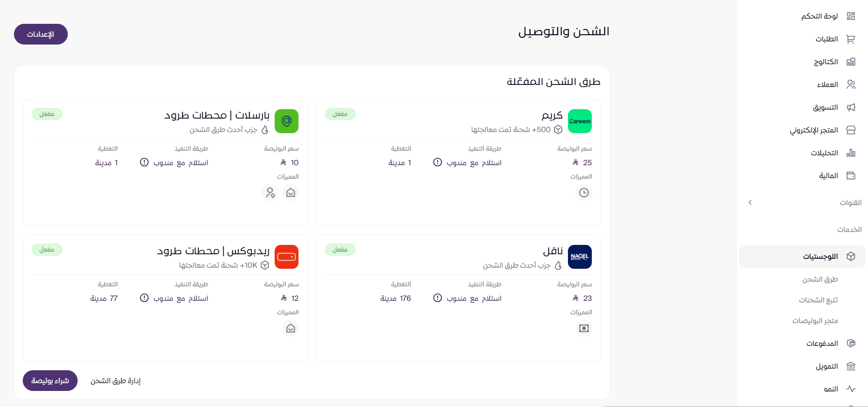The width and height of the screenshot is (868, 407).
Task: Click the cash feature icon under Naqel
Action: [x=583, y=328]
